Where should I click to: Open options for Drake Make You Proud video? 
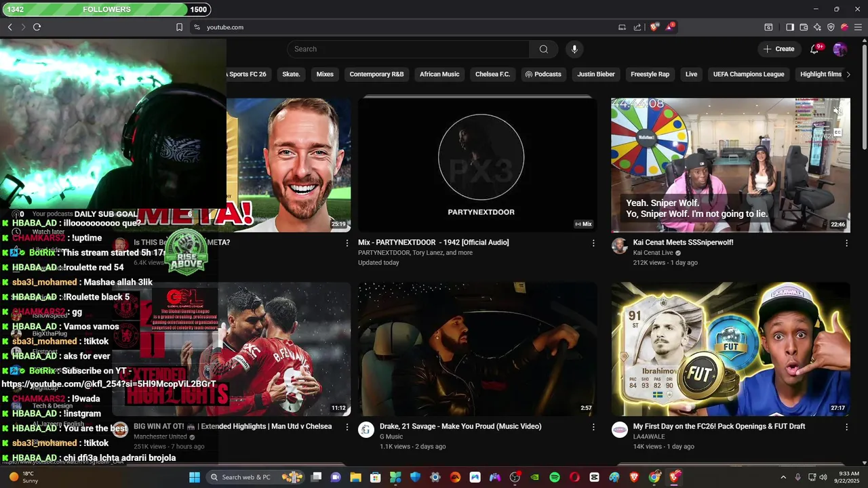(593, 427)
